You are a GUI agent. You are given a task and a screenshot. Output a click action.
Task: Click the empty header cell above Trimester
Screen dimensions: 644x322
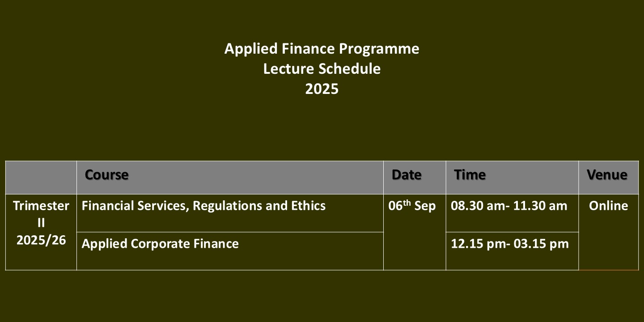[x=41, y=178]
